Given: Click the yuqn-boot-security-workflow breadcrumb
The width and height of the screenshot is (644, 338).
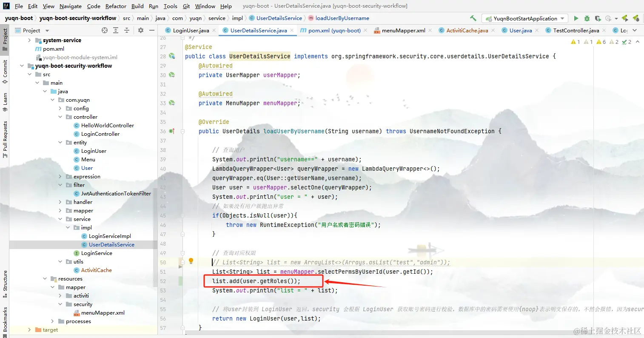Looking at the screenshot, I should click(x=78, y=18).
